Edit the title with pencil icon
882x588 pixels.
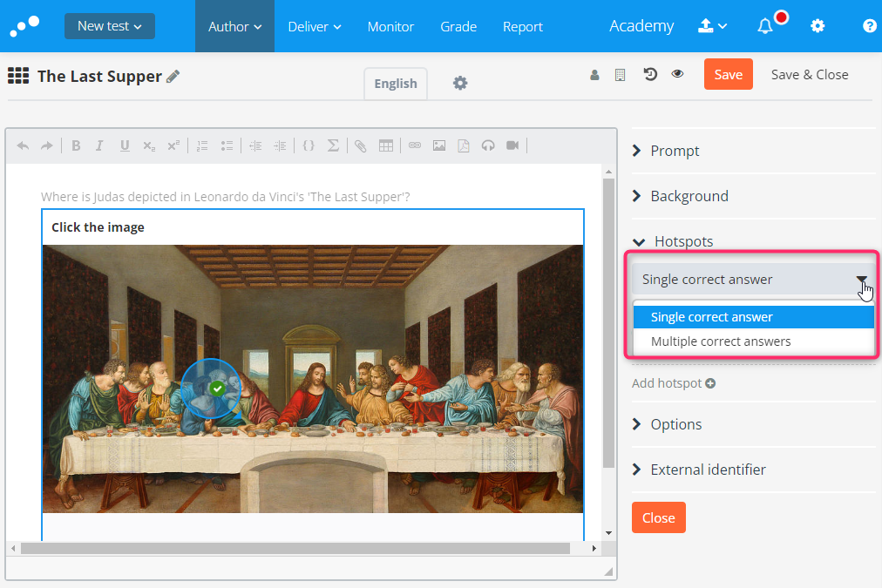tap(173, 76)
